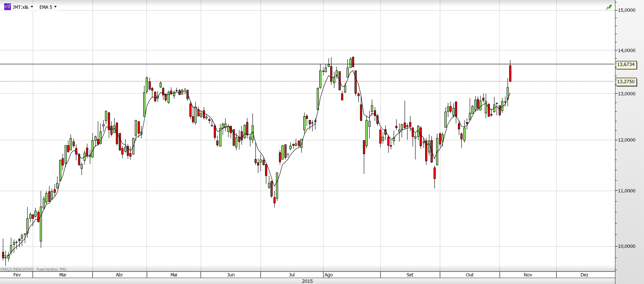Select the 13,6734 horizontal line price label

click(x=626, y=65)
